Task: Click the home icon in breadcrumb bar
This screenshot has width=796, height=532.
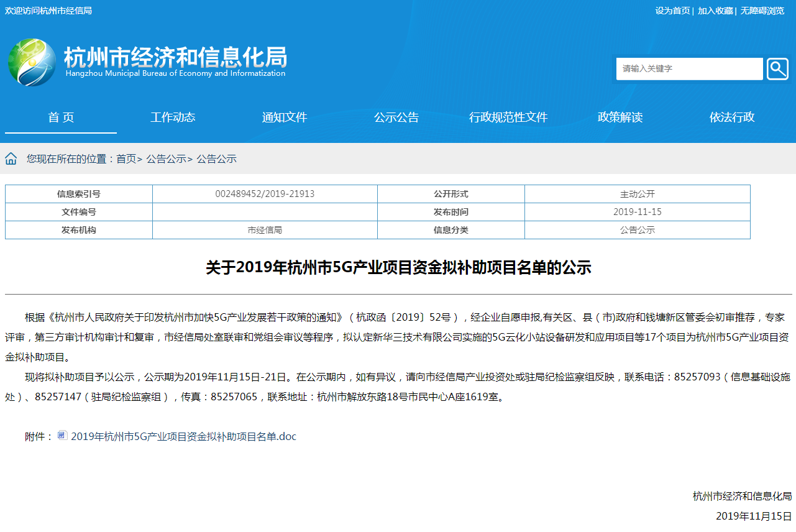Action: click(11, 159)
